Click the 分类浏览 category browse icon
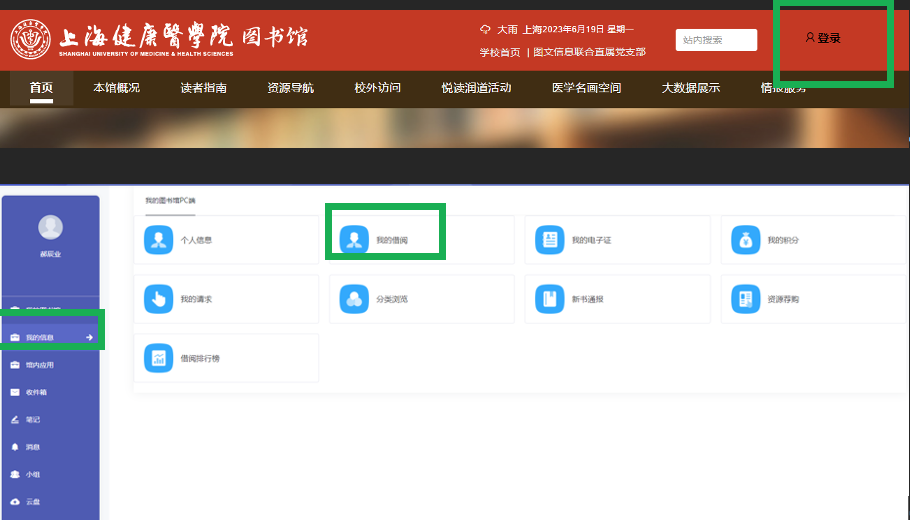The height and width of the screenshot is (520, 910). tap(354, 299)
